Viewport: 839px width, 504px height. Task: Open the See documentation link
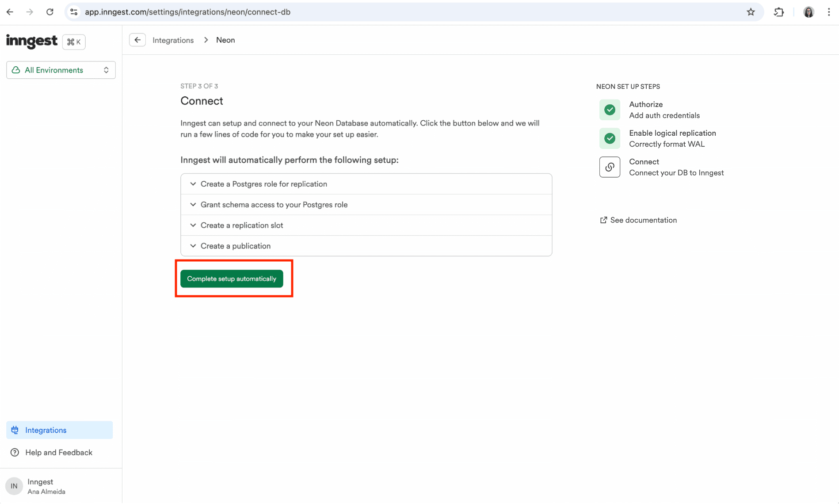click(x=643, y=220)
